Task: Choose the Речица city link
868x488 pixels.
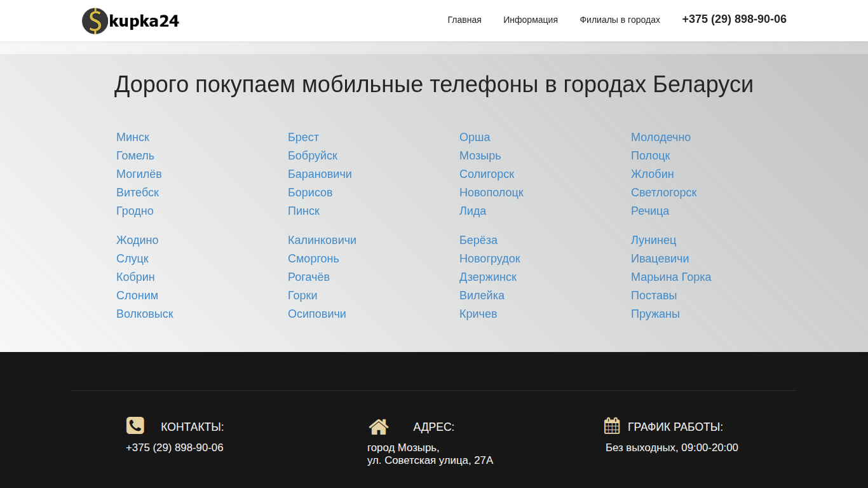Action: (x=650, y=211)
